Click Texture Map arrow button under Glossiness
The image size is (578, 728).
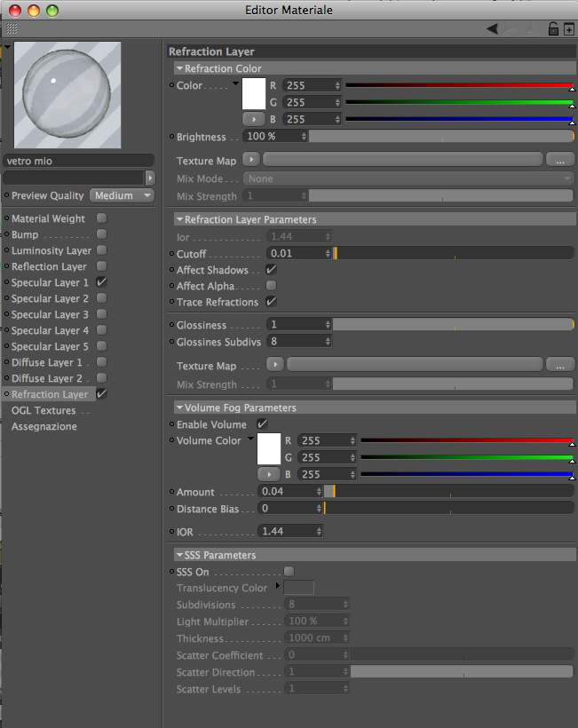tap(275, 365)
